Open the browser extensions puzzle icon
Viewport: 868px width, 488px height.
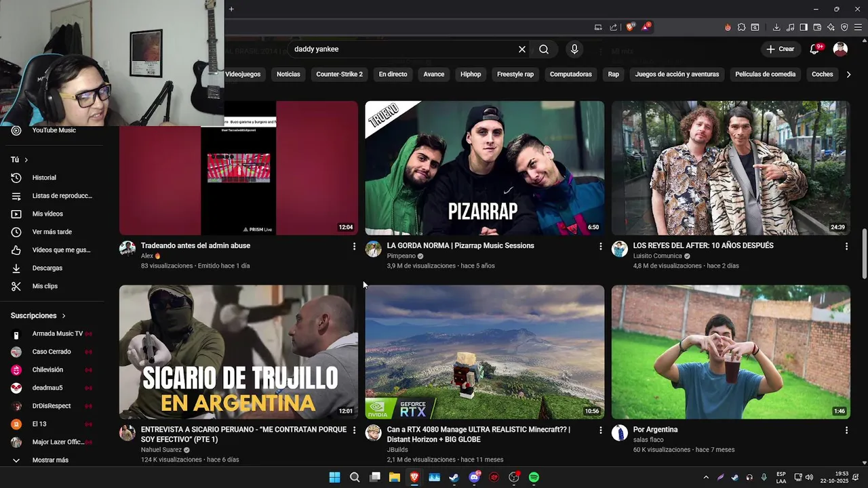tap(741, 27)
